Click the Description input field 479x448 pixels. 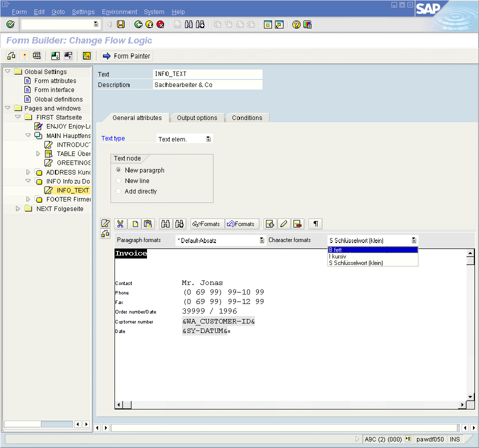pos(207,85)
